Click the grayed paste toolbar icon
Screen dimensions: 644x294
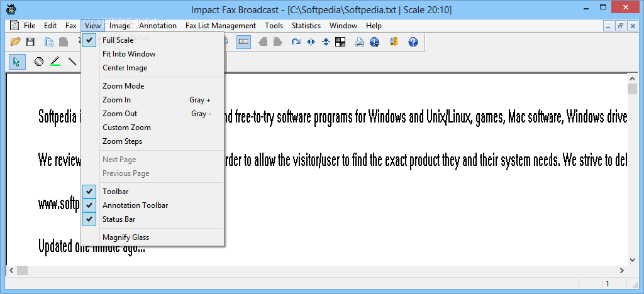pyautogui.click(x=64, y=41)
